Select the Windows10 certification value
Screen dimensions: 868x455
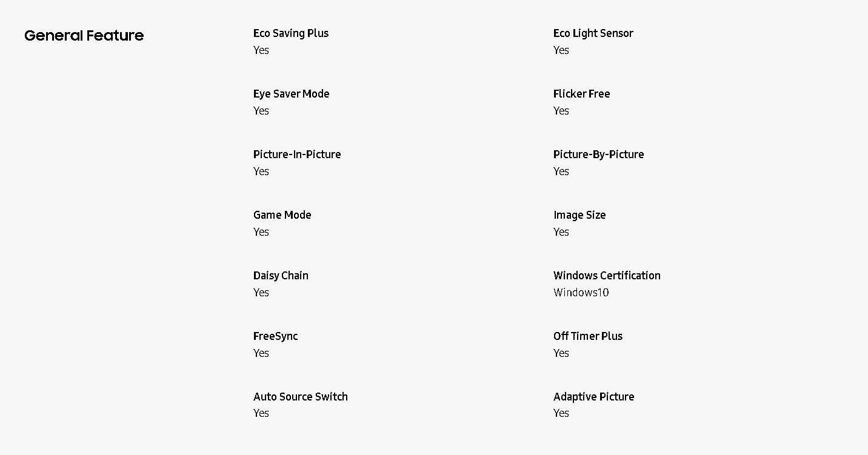tap(581, 293)
